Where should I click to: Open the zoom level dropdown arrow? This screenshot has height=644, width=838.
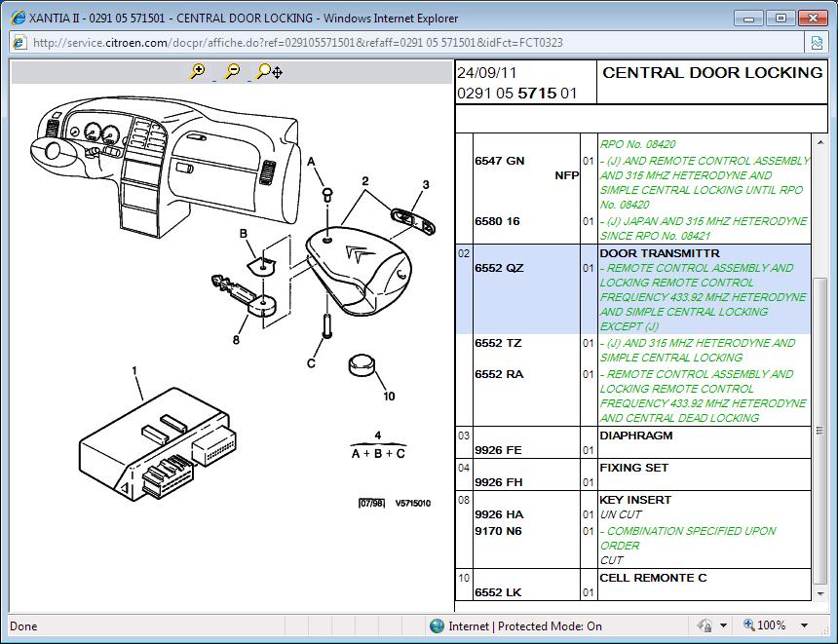(x=804, y=625)
